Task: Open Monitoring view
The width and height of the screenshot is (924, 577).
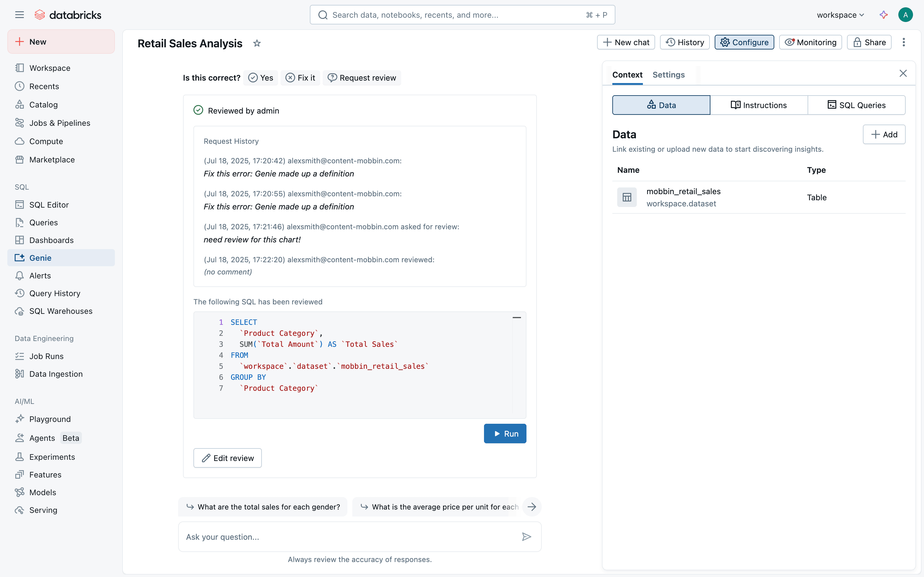Action: pyautogui.click(x=811, y=42)
